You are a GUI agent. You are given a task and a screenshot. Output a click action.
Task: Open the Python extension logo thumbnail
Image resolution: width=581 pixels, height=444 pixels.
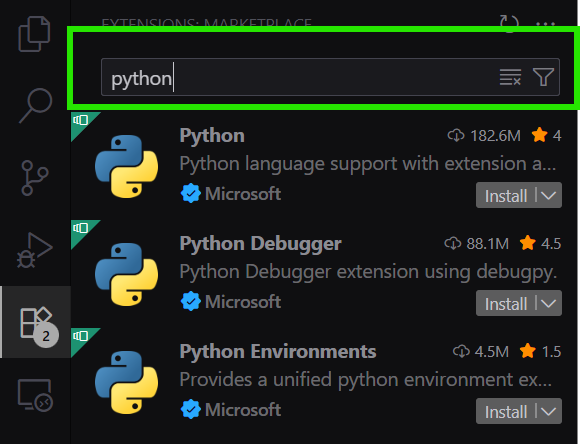[126, 166]
